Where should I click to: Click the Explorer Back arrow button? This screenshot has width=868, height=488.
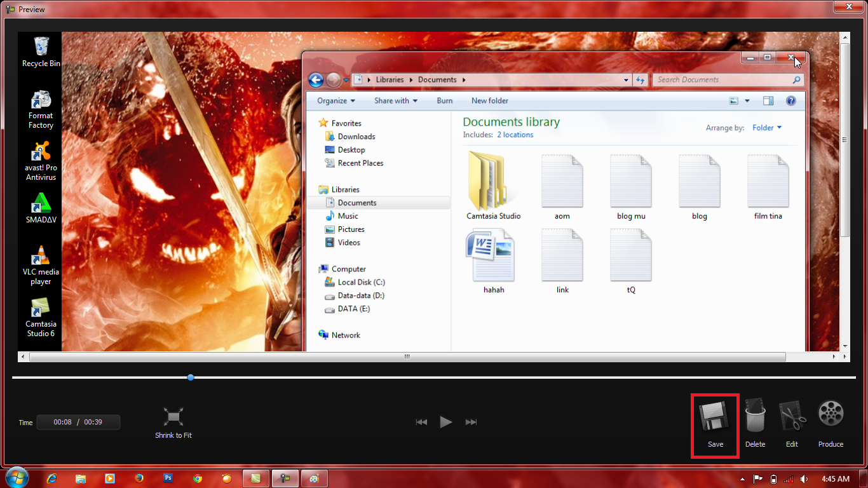pos(316,80)
